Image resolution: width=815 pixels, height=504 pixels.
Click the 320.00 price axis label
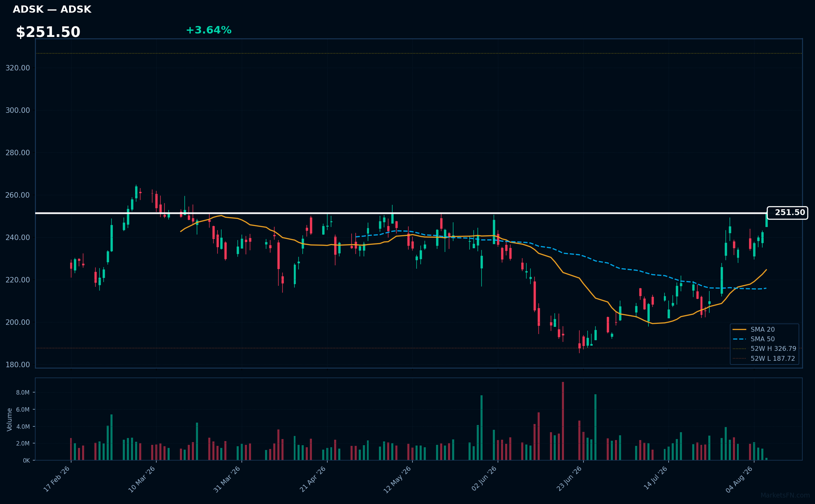(18, 68)
